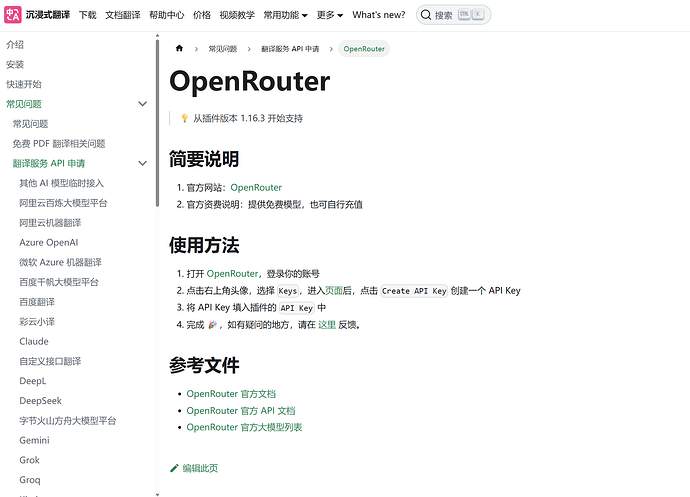Select 百度千帆大模型平台 in sidebar
This screenshot has height=497, width=690.
[59, 282]
